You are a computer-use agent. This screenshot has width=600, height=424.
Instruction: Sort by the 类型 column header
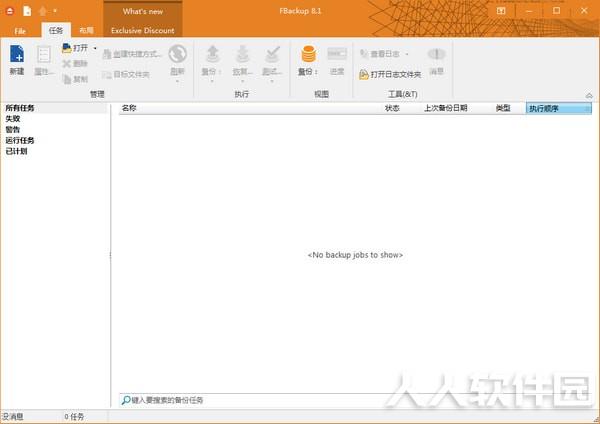click(x=503, y=108)
